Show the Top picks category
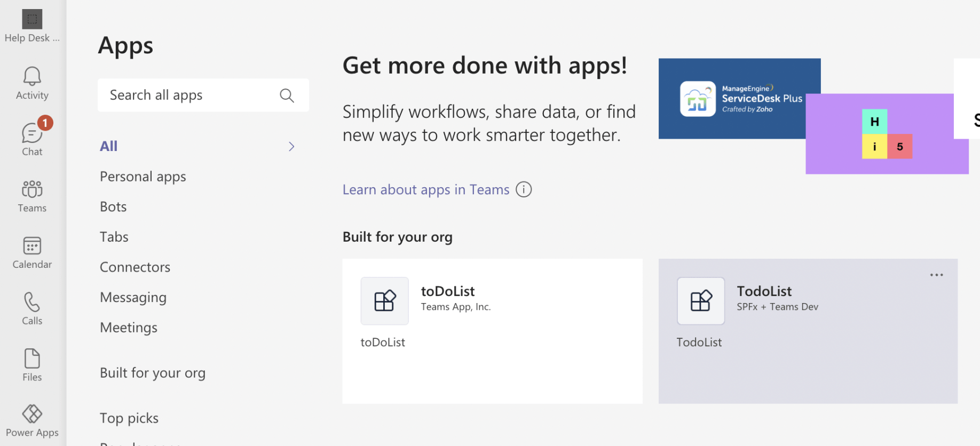The width and height of the screenshot is (980, 446). click(129, 418)
